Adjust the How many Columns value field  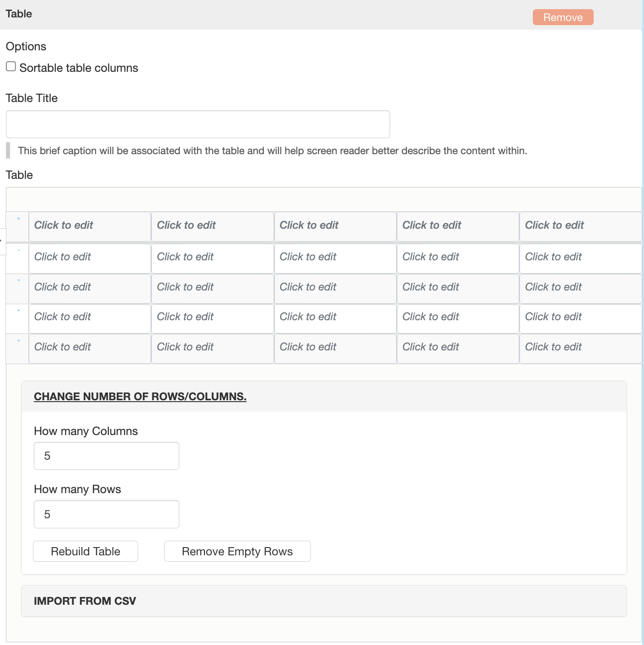click(106, 456)
